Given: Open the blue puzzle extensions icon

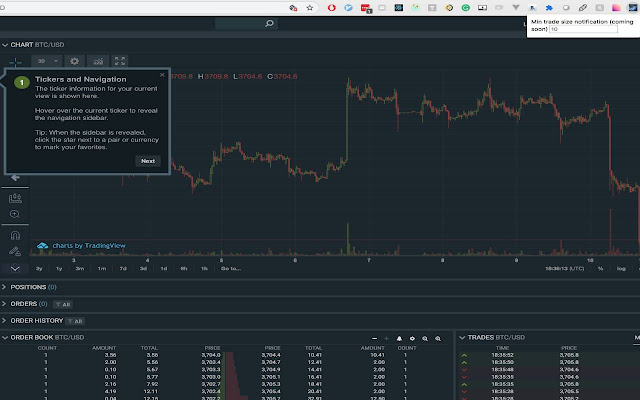Looking at the screenshot, I should pyautogui.click(x=549, y=7).
